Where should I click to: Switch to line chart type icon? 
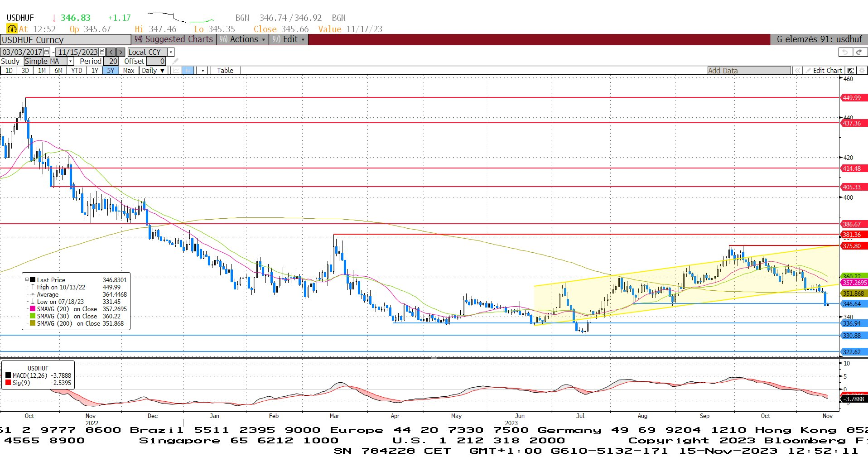pyautogui.click(x=176, y=71)
